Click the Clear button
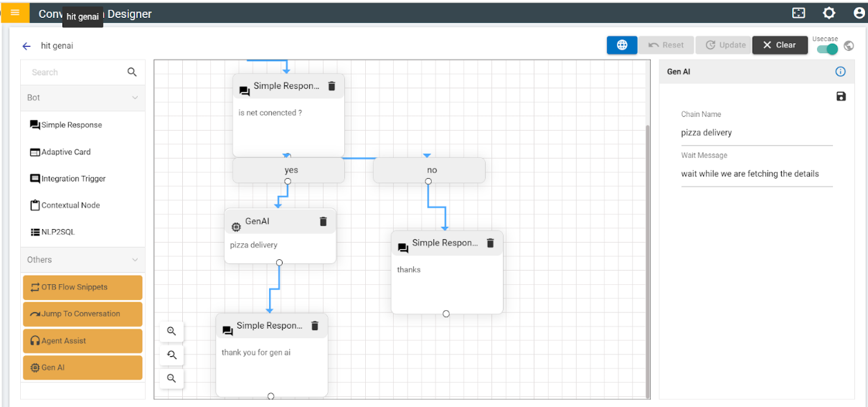 (x=780, y=45)
